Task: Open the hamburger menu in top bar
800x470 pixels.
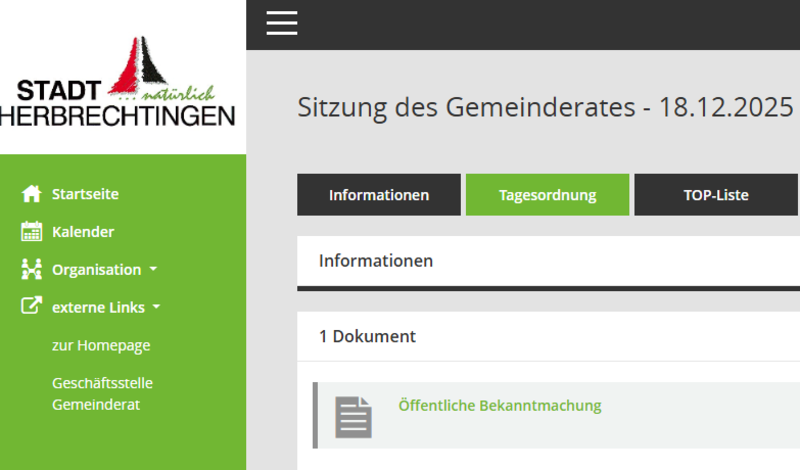Action: (282, 24)
